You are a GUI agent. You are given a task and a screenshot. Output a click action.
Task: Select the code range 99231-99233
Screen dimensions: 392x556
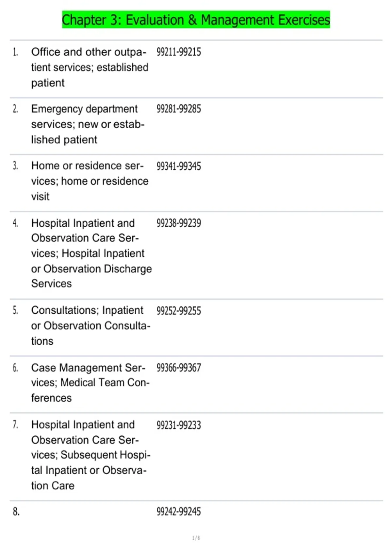tap(178, 425)
